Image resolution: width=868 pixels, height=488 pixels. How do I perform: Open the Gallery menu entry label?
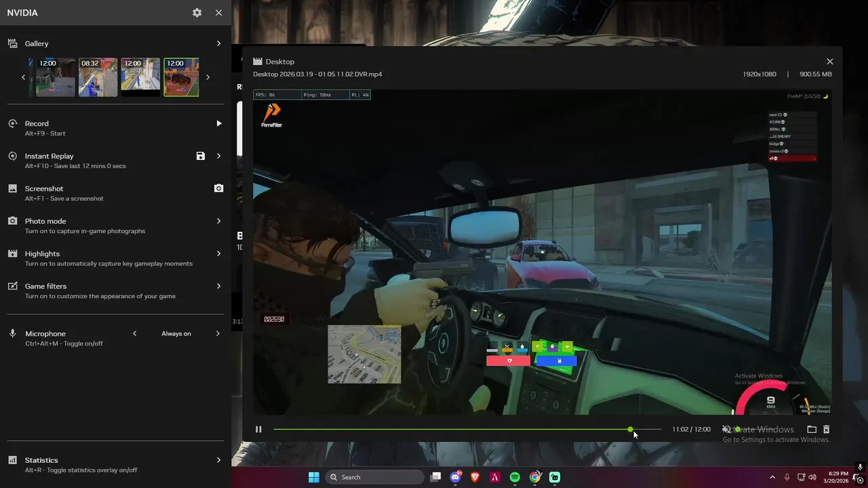[37, 43]
